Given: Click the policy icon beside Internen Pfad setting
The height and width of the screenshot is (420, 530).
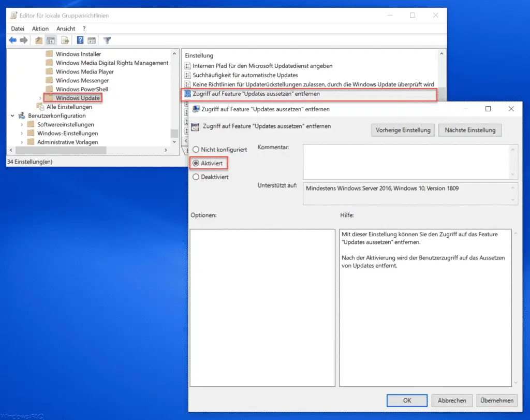Looking at the screenshot, I should 187,66.
